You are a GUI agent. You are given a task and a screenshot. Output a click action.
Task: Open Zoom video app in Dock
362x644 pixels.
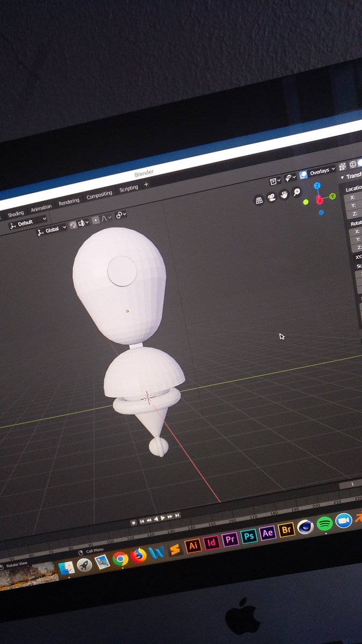click(x=343, y=521)
